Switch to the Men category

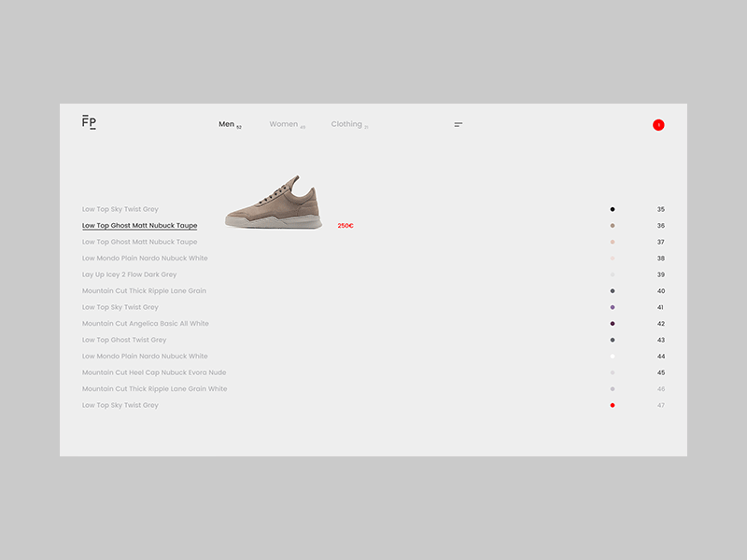point(226,122)
